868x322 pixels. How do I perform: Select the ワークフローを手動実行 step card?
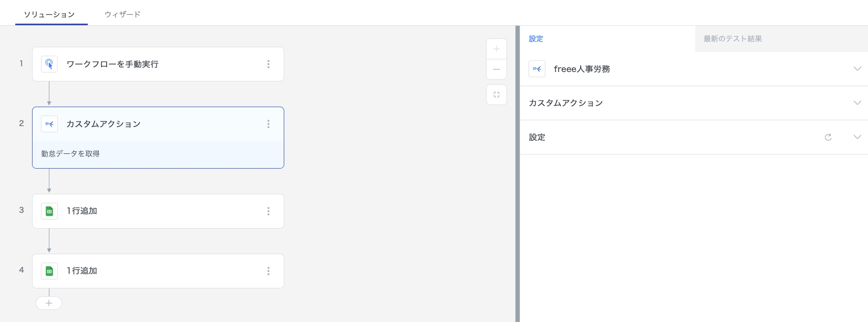pos(158,64)
